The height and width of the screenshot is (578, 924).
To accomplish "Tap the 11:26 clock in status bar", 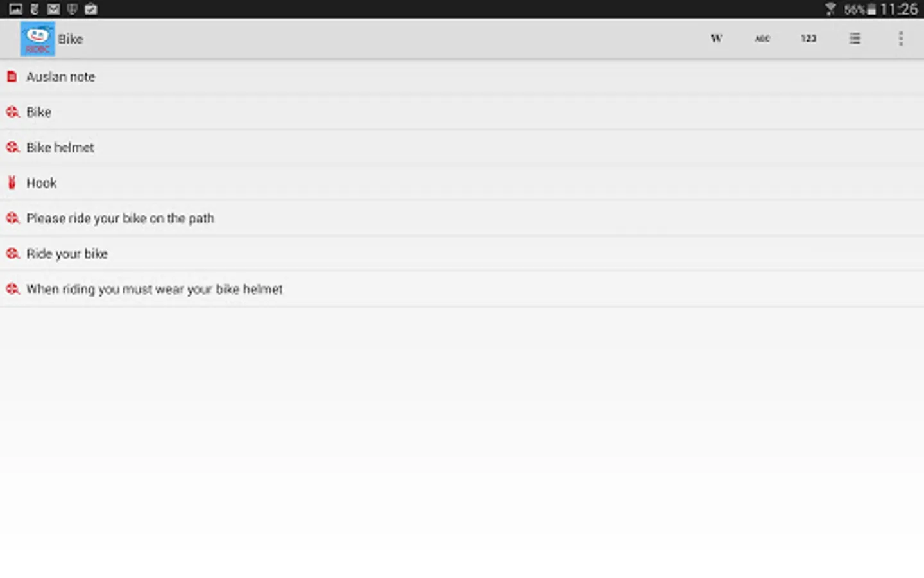I will (898, 9).
